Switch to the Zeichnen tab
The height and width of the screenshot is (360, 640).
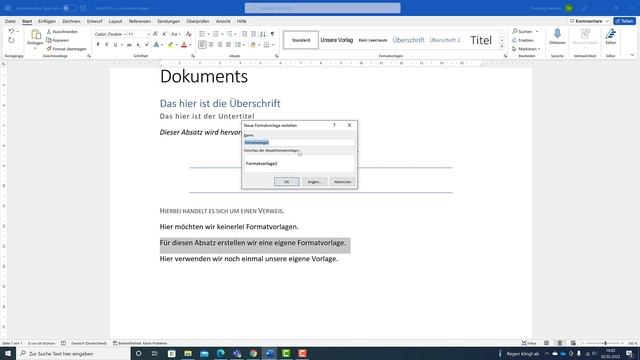[71, 21]
